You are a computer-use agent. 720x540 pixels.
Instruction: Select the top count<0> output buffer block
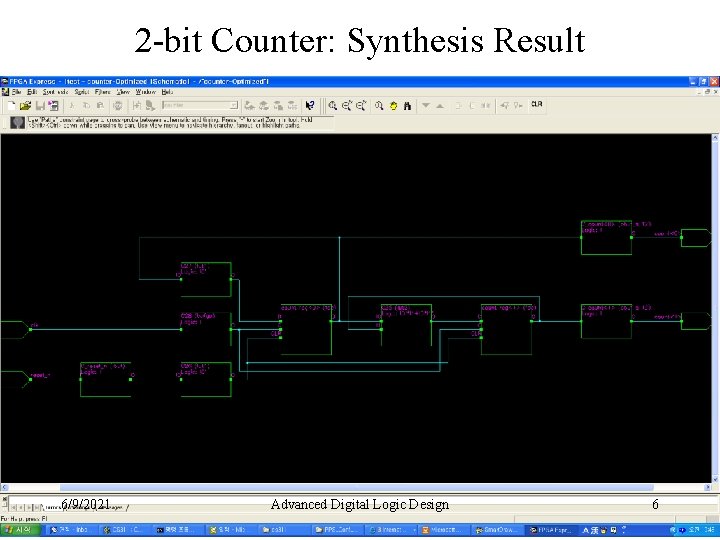(607, 237)
